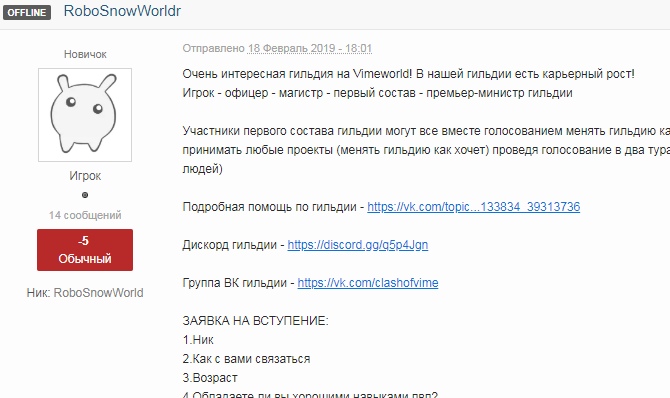Click the reputation pip dot under Игрок
Image resolution: width=670 pixels, height=398 pixels.
(85, 195)
